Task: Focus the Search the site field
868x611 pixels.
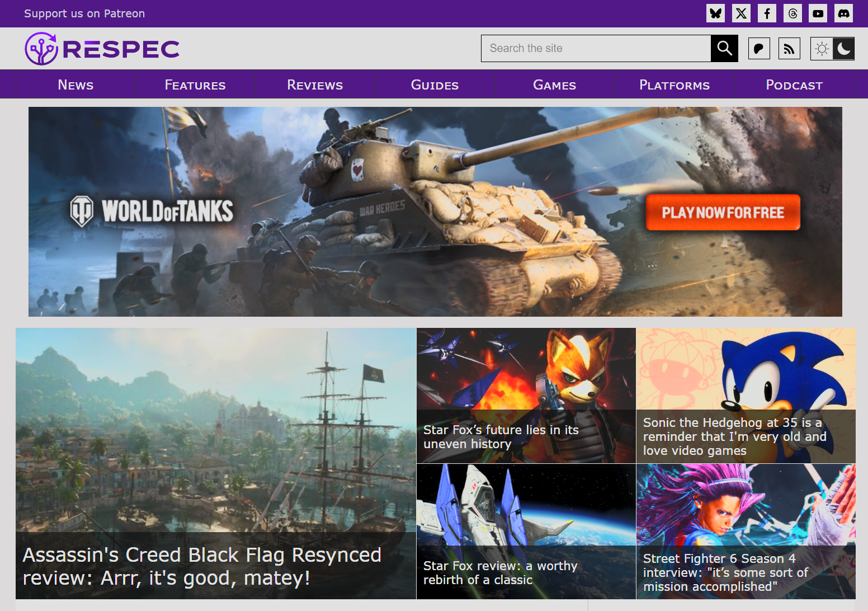Action: pyautogui.click(x=596, y=49)
